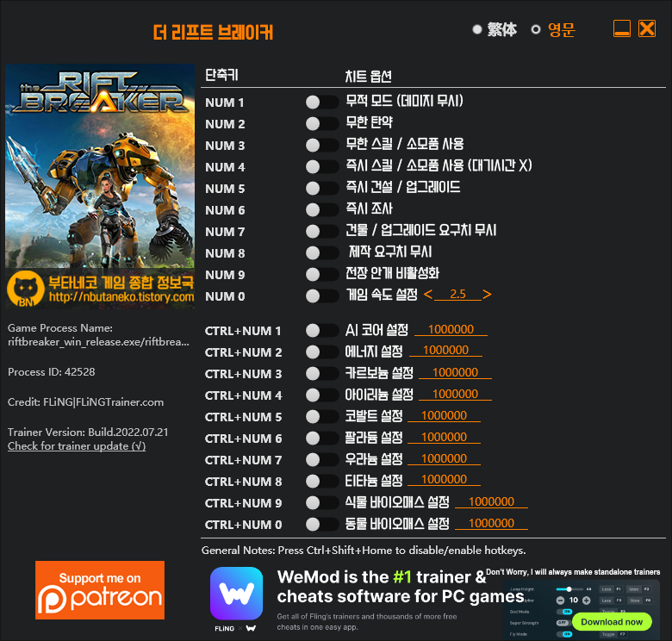
Task: Edit the 카르보늄 설정 amount field
Action: 455,373
